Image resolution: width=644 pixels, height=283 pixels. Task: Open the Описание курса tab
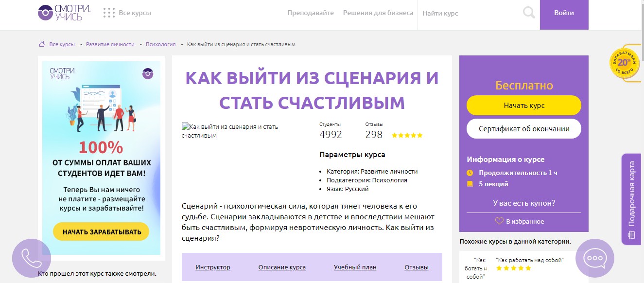coord(282,267)
